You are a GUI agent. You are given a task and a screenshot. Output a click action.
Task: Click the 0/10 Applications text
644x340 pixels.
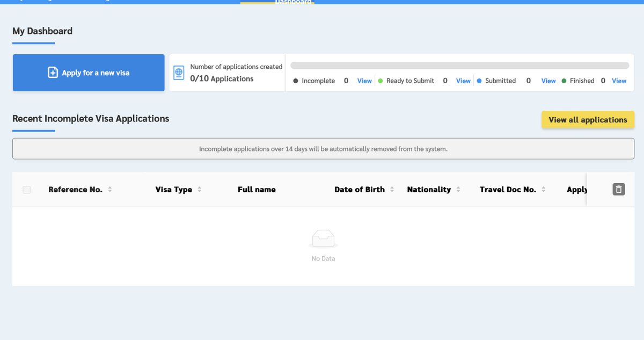coord(222,78)
